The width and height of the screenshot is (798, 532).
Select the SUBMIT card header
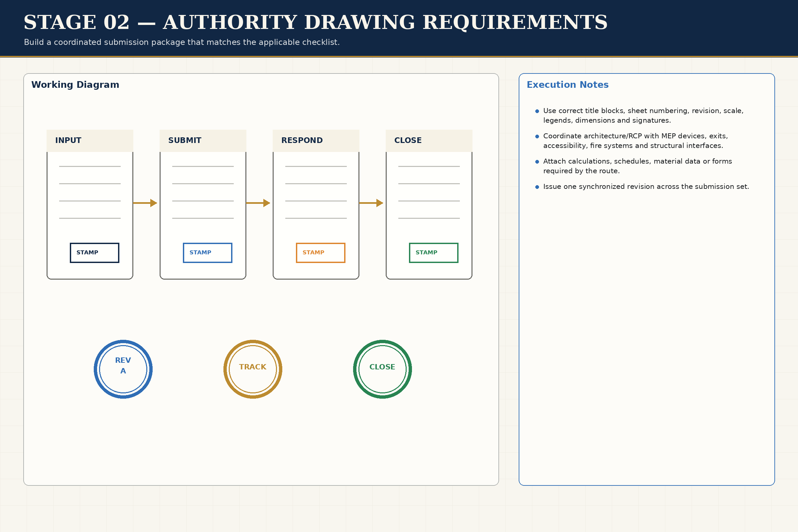point(203,141)
